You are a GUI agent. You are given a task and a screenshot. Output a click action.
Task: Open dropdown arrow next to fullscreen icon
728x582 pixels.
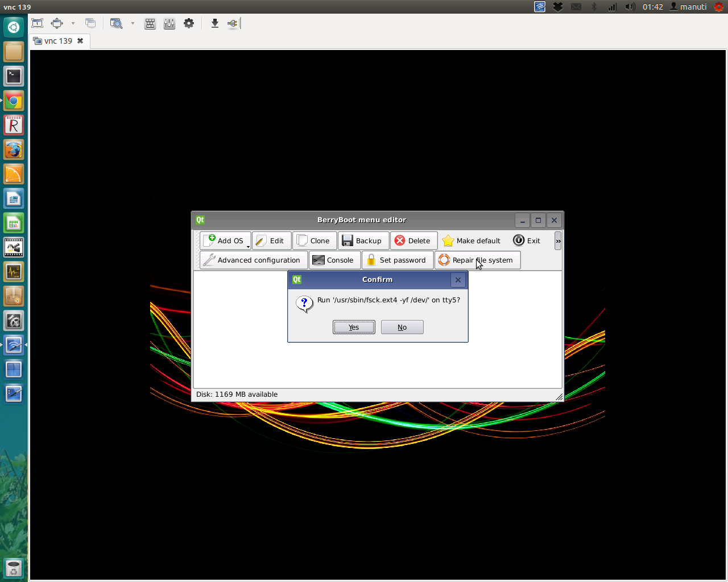(x=73, y=23)
